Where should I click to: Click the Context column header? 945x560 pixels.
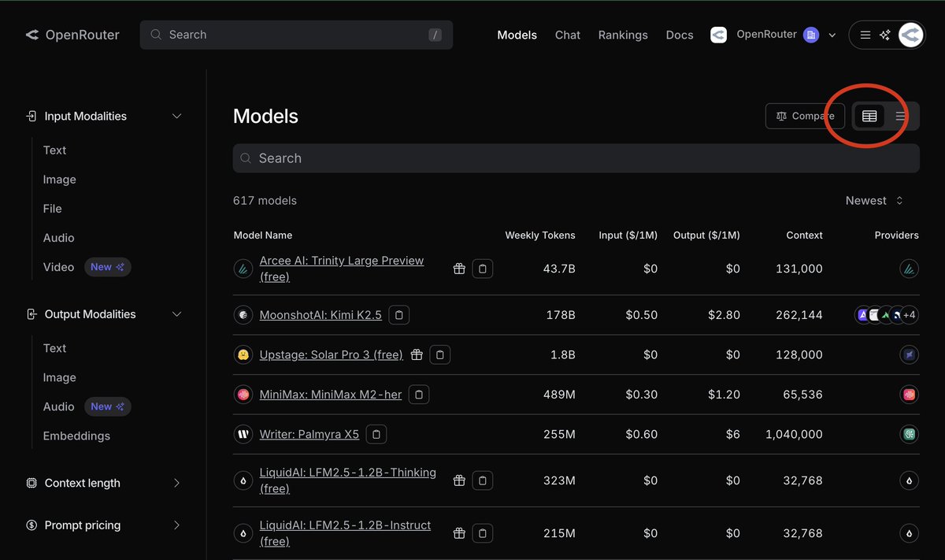[804, 235]
